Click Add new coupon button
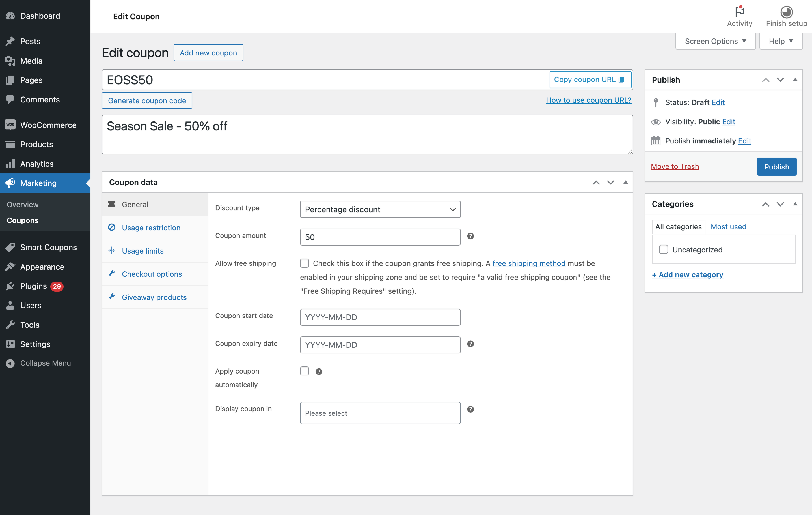Viewport: 812px width, 515px height. [x=208, y=53]
